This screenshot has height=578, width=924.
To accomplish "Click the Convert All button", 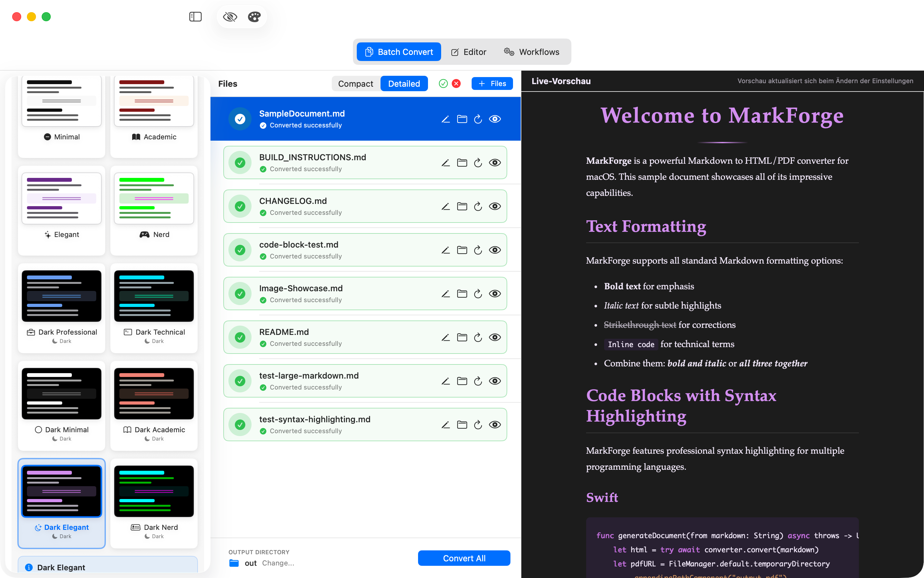I will pyautogui.click(x=464, y=558).
